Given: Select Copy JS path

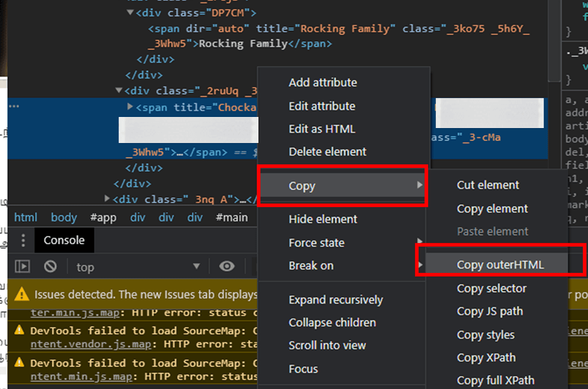Looking at the screenshot, I should (x=489, y=311).
